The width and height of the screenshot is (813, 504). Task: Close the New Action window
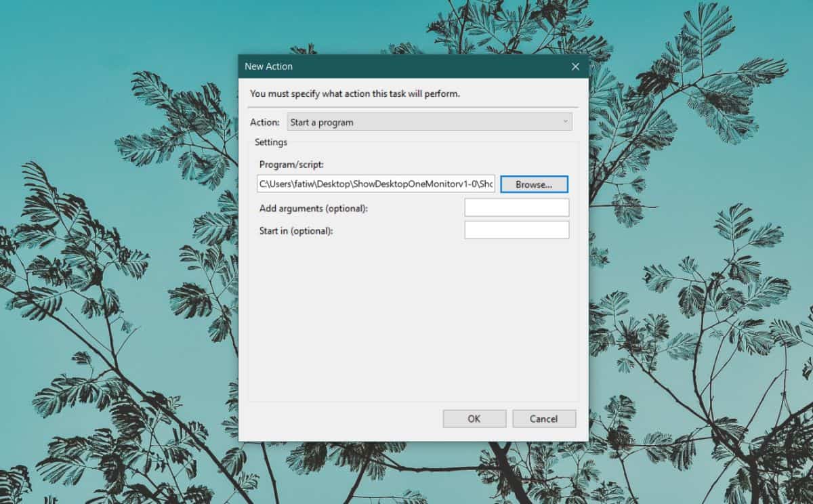coord(575,66)
